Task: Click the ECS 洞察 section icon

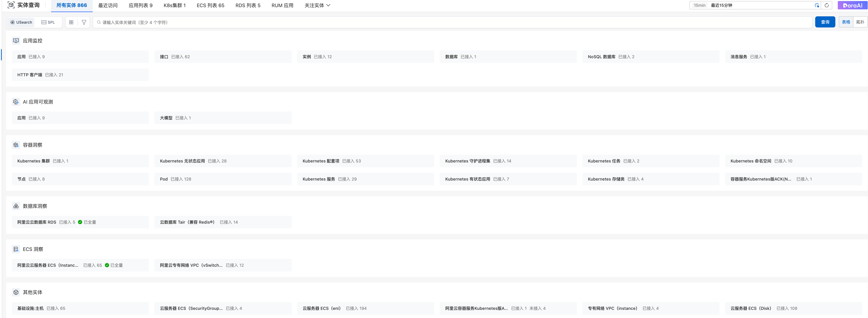Action: point(16,249)
